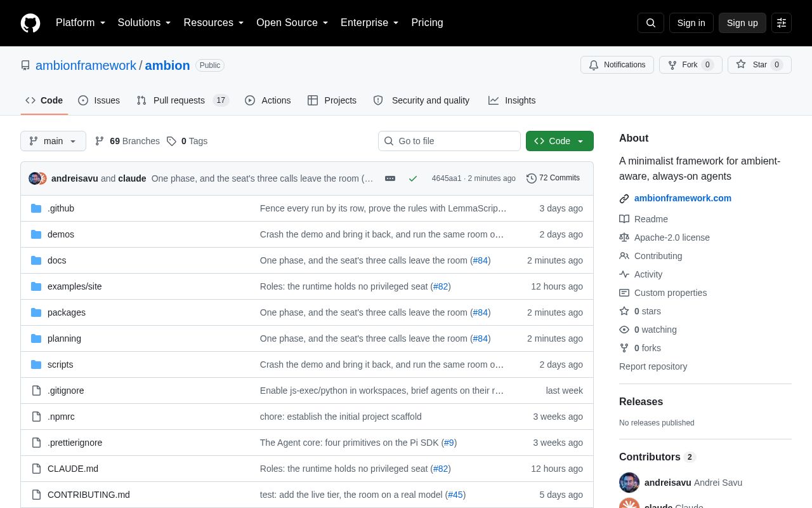Screen dimensions: 812x508
Task: Open the 72 Commits history
Action: click(x=553, y=178)
